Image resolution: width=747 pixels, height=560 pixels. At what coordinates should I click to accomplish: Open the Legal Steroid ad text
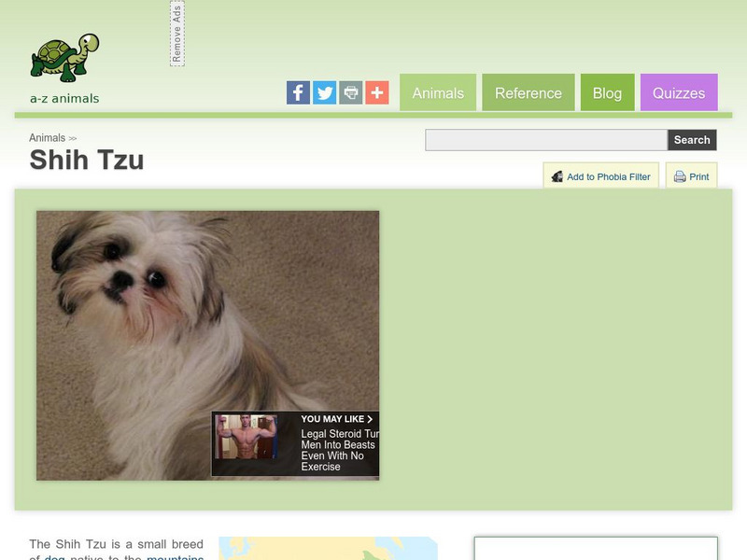click(x=340, y=450)
